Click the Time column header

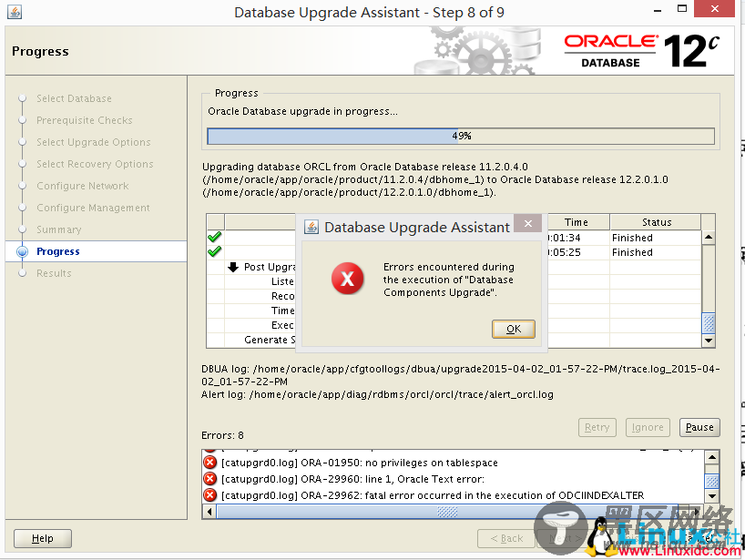[577, 222]
